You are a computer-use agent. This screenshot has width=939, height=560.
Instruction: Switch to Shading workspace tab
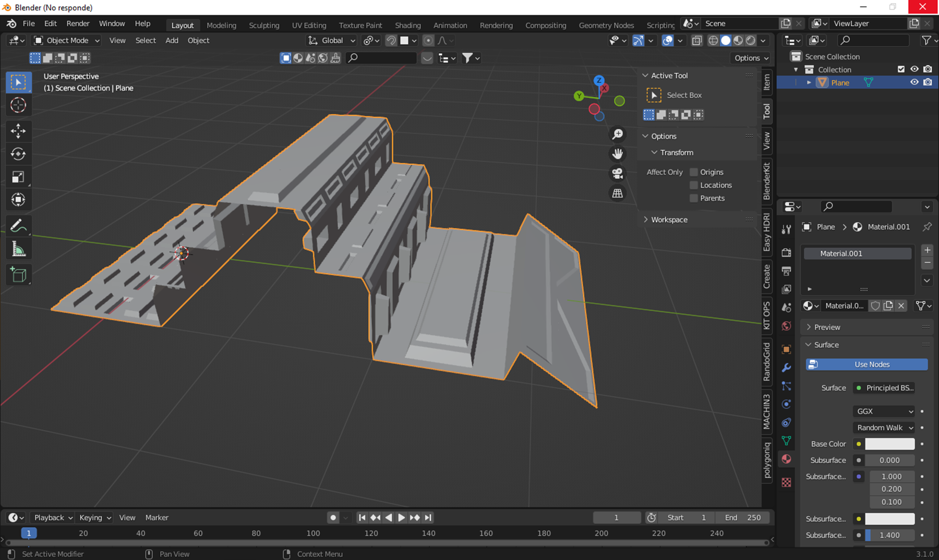[407, 25]
